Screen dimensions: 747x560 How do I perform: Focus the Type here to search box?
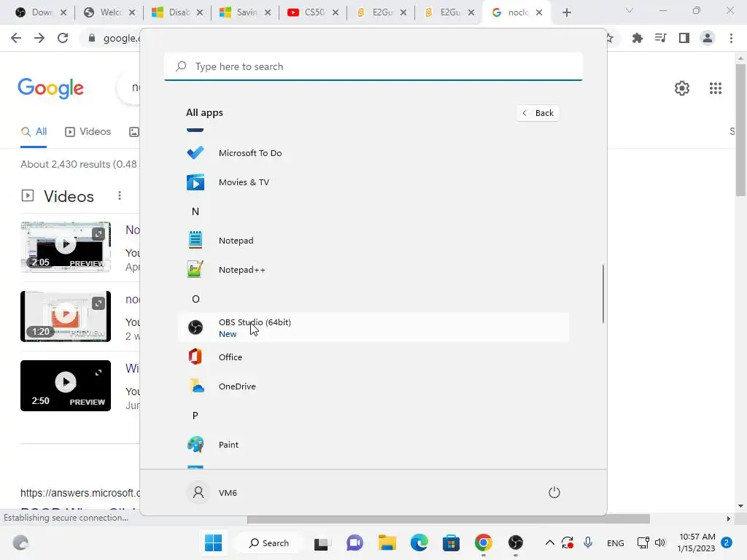point(373,66)
